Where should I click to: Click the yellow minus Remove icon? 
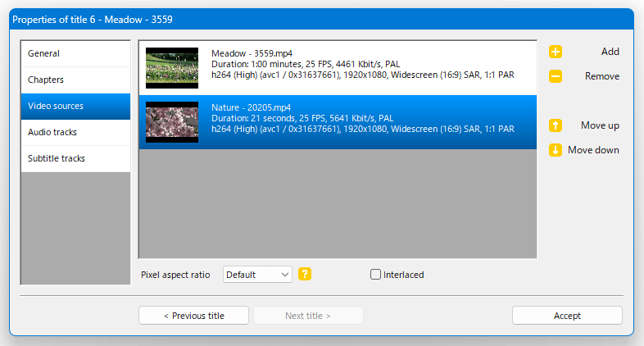556,76
